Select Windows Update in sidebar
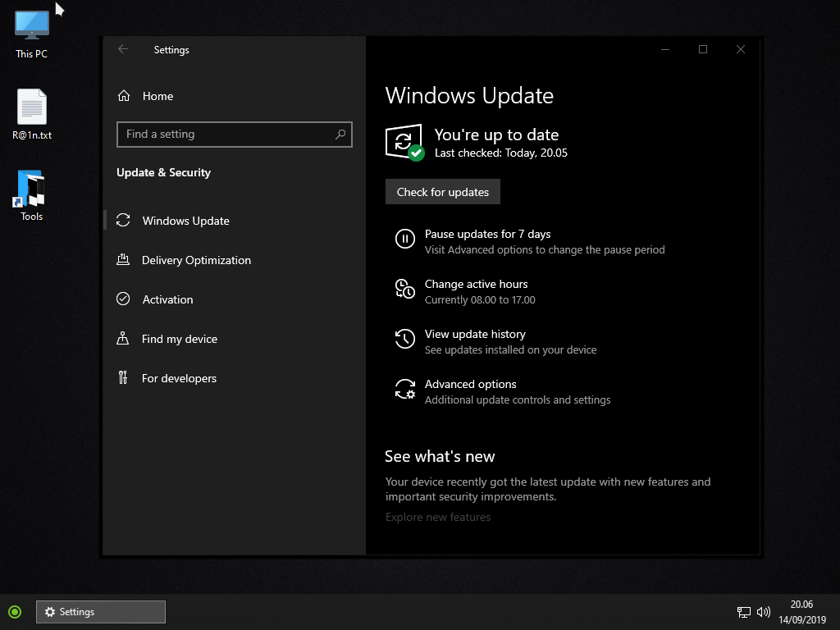 (x=186, y=221)
